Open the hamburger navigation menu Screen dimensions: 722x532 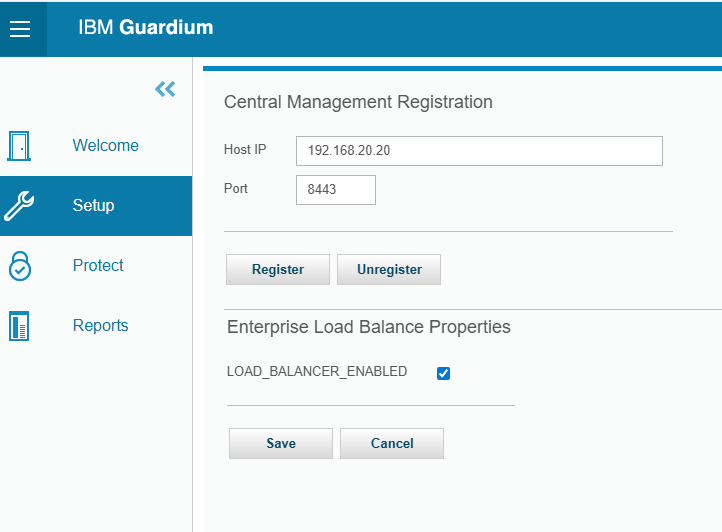pyautogui.click(x=20, y=28)
